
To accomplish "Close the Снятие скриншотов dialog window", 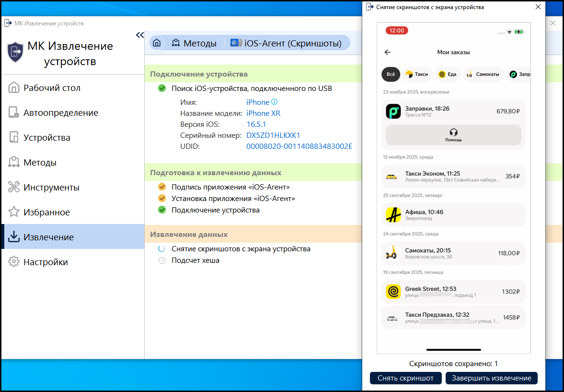I will tap(538, 7).
